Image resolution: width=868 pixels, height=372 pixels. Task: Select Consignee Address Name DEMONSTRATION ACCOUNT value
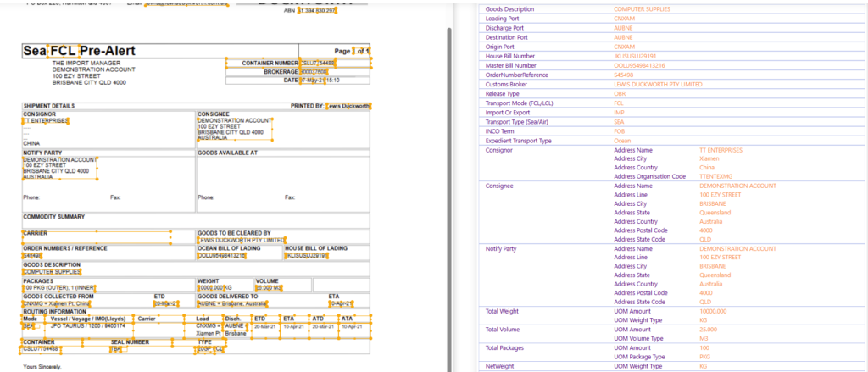[x=737, y=186]
